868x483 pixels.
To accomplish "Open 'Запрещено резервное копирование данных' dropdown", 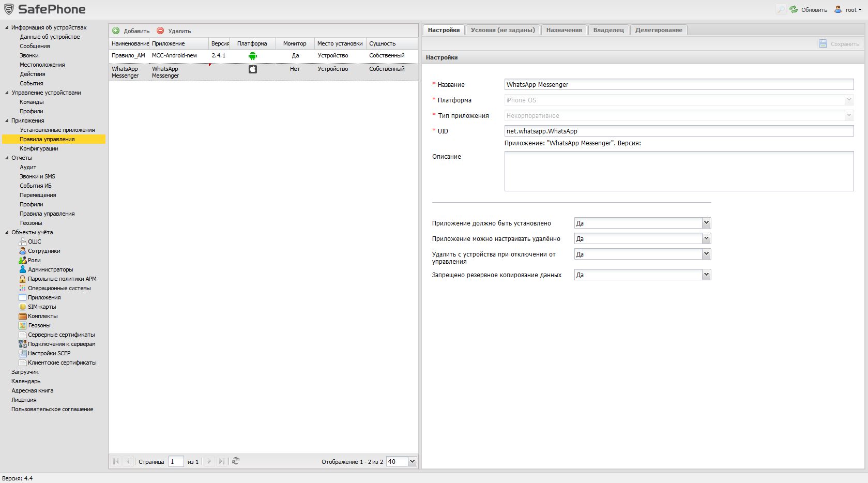I will click(707, 275).
